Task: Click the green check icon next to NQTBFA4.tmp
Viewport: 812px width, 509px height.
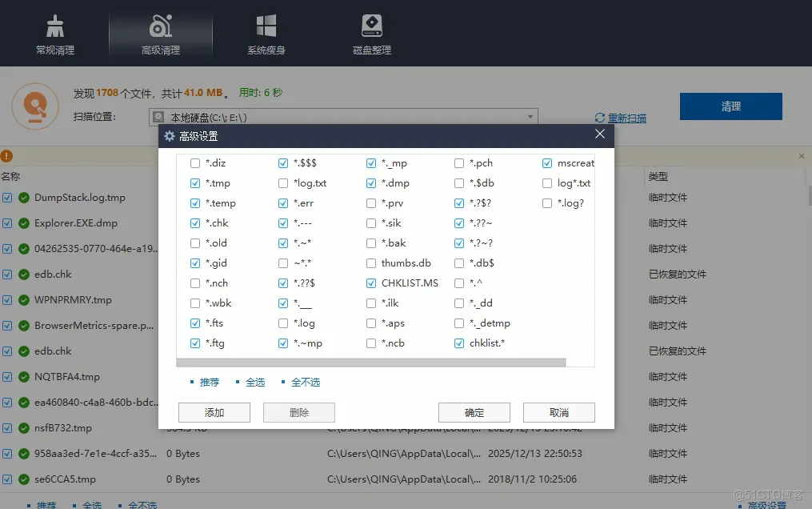Action: (x=23, y=377)
